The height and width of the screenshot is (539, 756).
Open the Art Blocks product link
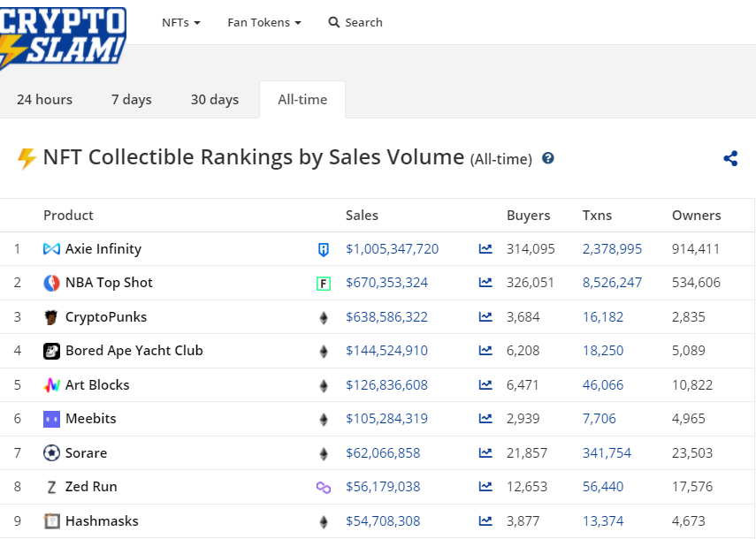(97, 385)
